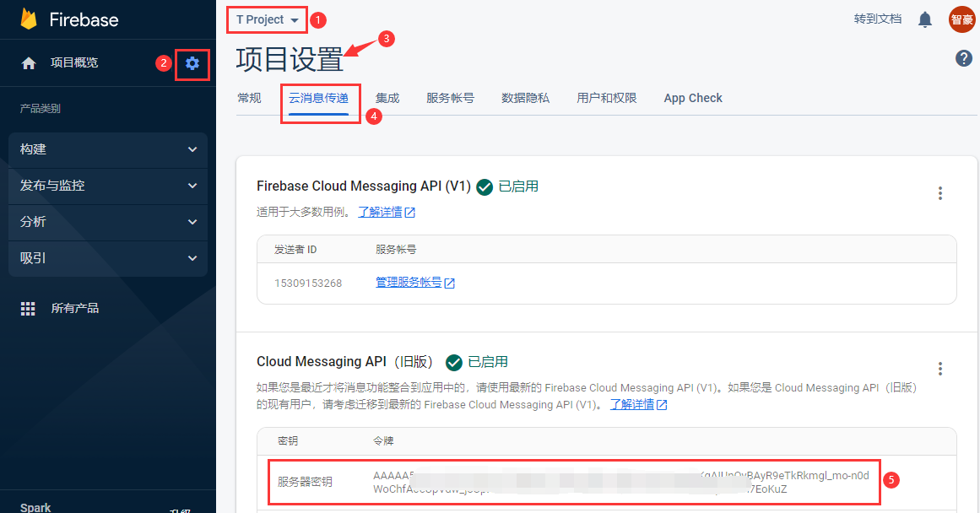Open overflow menu for Cloud Messaging API (旧版)
The width and height of the screenshot is (980, 513).
[x=940, y=369]
